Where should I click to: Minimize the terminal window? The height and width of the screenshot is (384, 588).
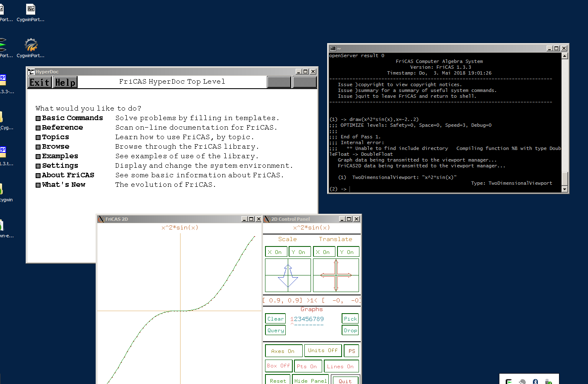click(550, 48)
